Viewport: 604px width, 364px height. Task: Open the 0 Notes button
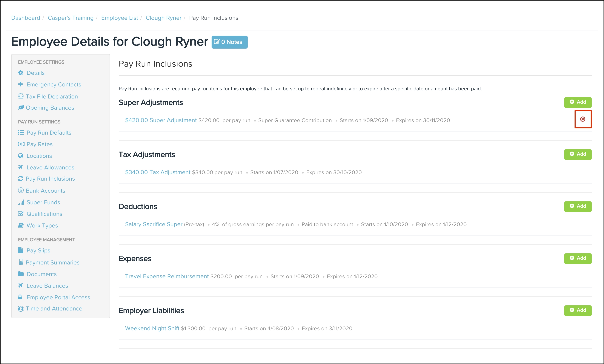click(229, 42)
